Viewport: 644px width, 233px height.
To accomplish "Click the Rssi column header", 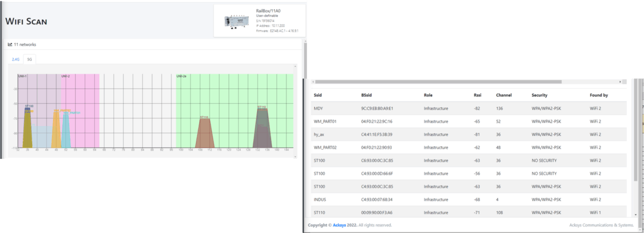I will tap(478, 95).
